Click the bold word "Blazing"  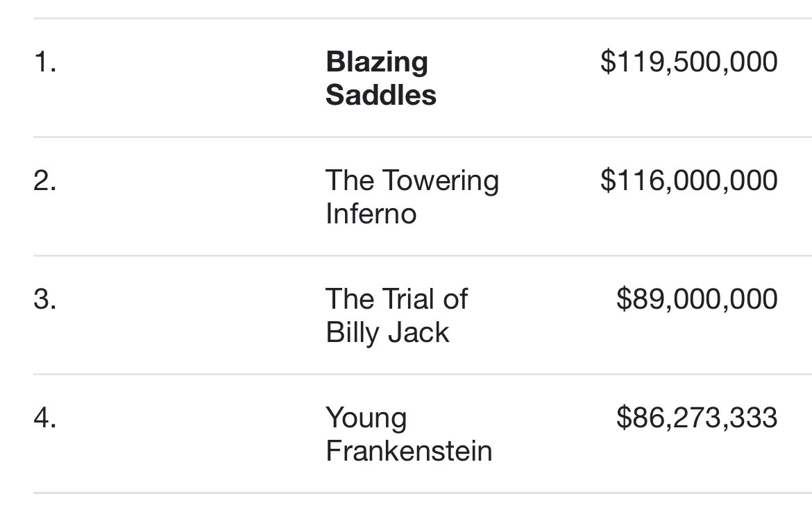[x=377, y=62]
